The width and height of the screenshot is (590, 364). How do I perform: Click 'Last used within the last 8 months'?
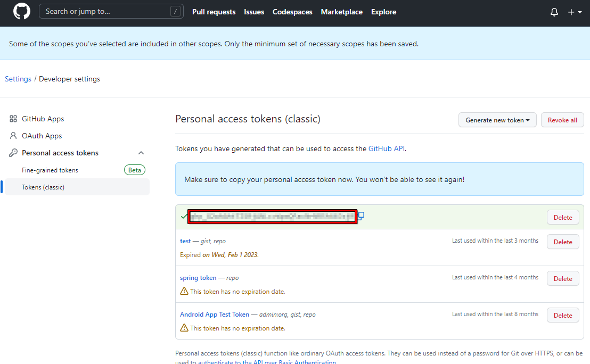point(495,314)
